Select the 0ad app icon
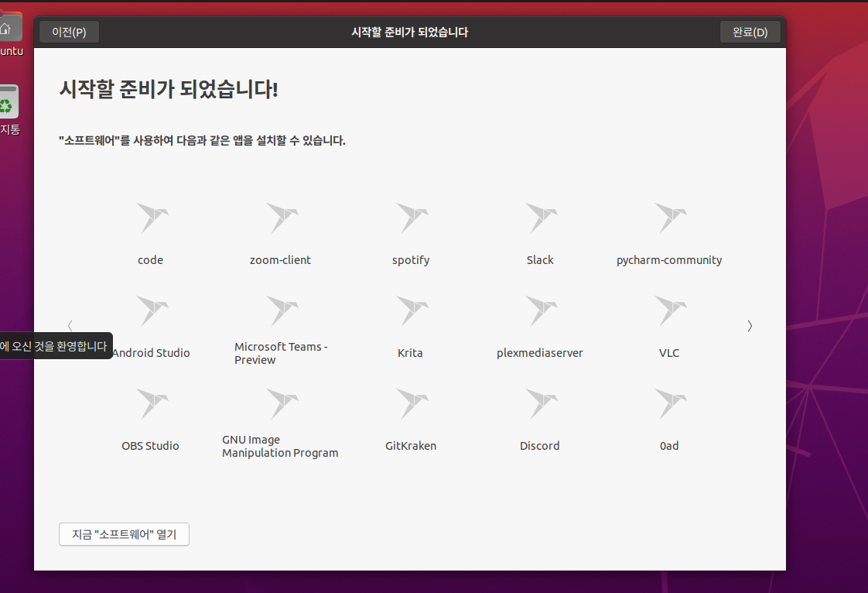868x593 pixels. coord(671,403)
